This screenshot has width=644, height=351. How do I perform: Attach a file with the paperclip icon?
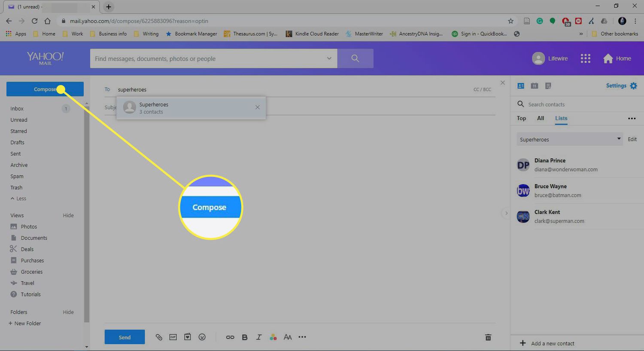[159, 337]
